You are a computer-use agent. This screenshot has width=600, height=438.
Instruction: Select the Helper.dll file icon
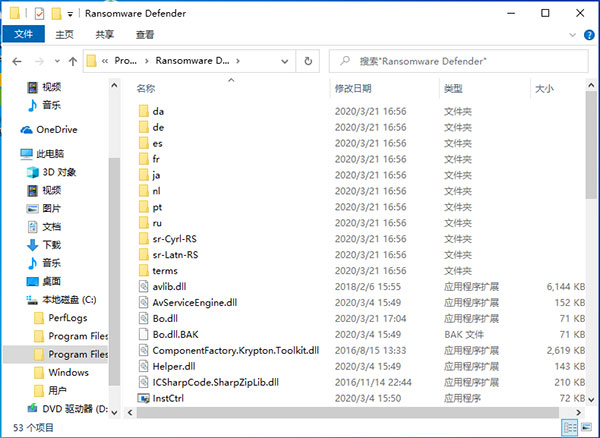143,366
